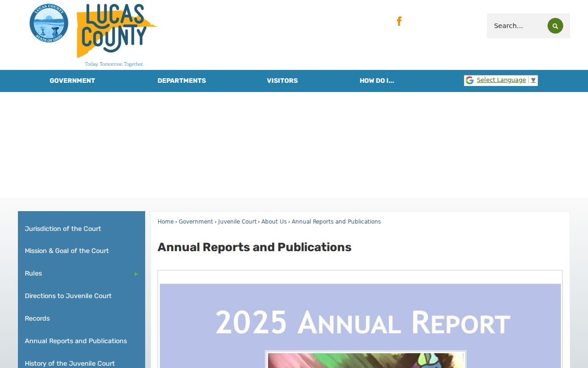This screenshot has height=368, width=588.
Task: Open the Visitors menu
Action: coord(282,80)
